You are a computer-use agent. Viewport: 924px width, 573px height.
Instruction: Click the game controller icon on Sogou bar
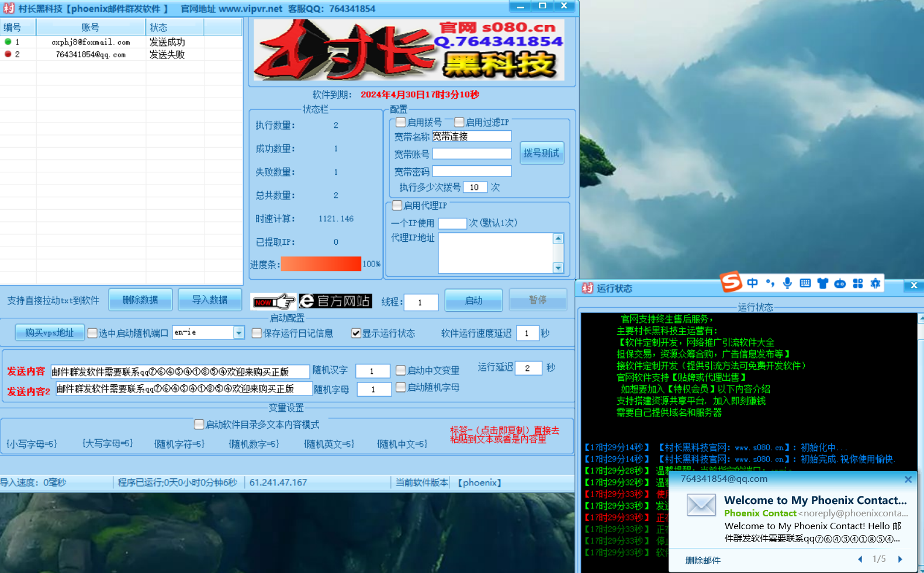(x=840, y=283)
